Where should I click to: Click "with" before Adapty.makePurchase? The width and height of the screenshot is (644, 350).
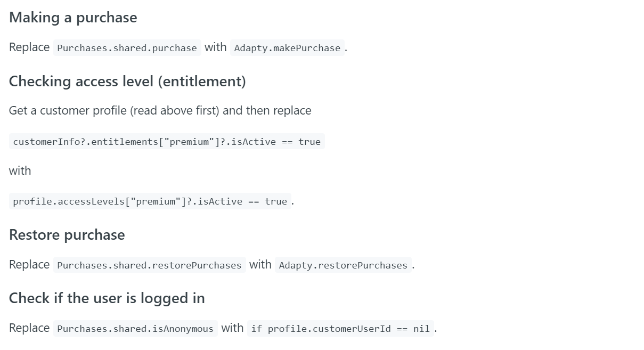[x=215, y=47]
